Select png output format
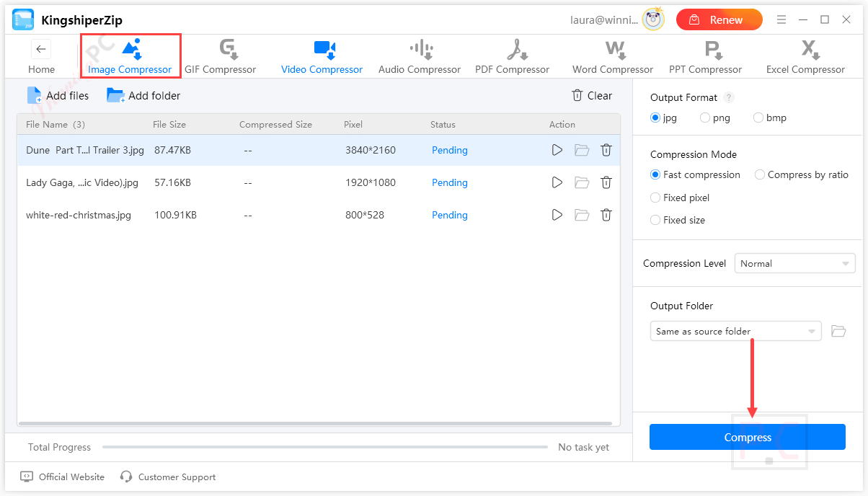The width and height of the screenshot is (868, 496). tap(715, 118)
